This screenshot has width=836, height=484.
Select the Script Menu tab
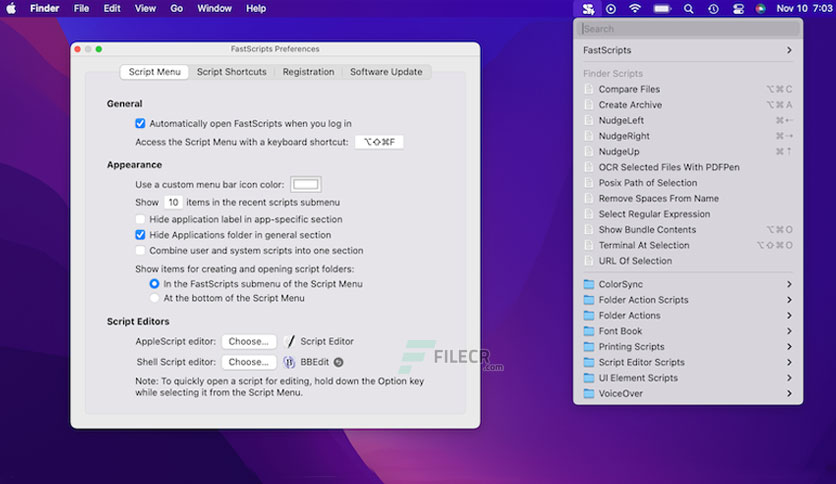tap(155, 71)
